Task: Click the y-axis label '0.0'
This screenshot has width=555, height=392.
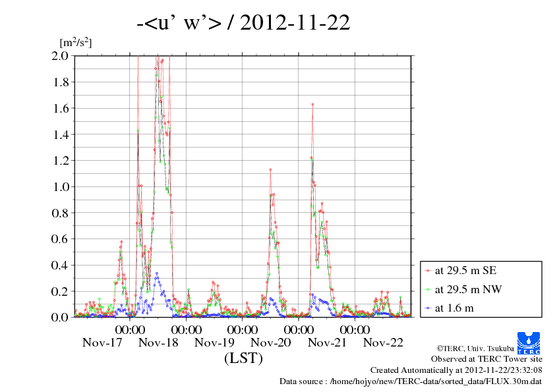Action: [60, 318]
